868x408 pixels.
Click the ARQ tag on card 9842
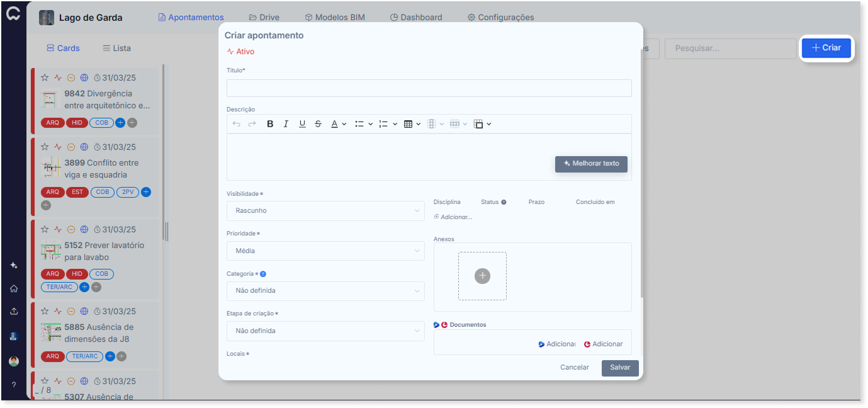(53, 123)
